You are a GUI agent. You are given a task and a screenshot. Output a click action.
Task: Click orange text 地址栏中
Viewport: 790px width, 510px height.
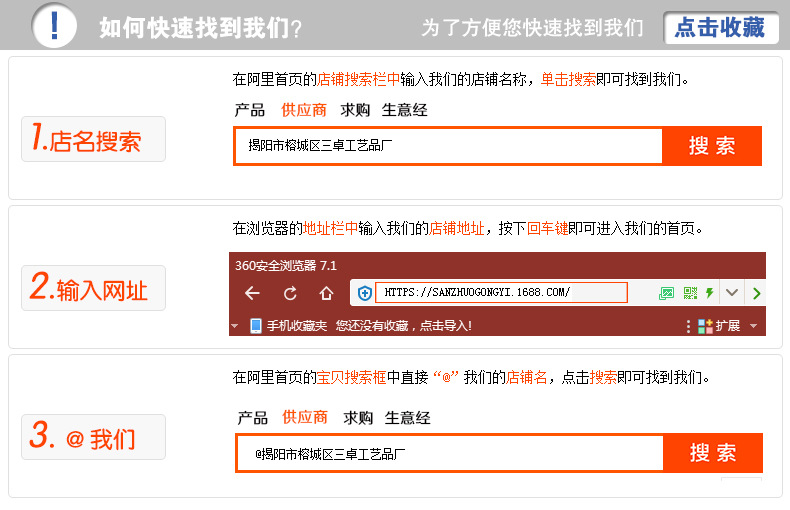331,228
